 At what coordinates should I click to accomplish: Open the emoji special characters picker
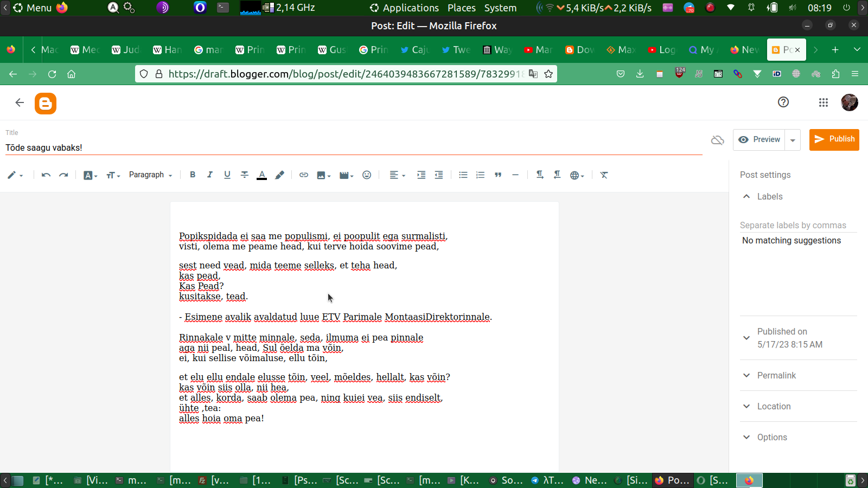tap(367, 175)
